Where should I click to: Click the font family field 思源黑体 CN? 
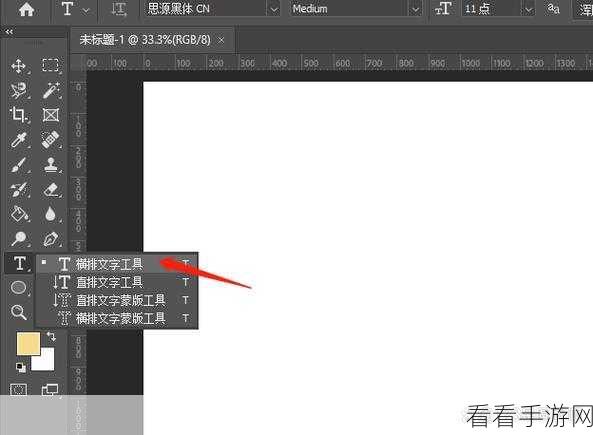click(x=205, y=9)
